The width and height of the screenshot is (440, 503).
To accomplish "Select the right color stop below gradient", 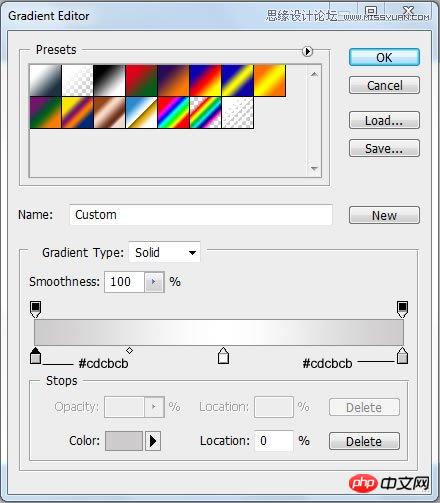I will click(x=402, y=355).
